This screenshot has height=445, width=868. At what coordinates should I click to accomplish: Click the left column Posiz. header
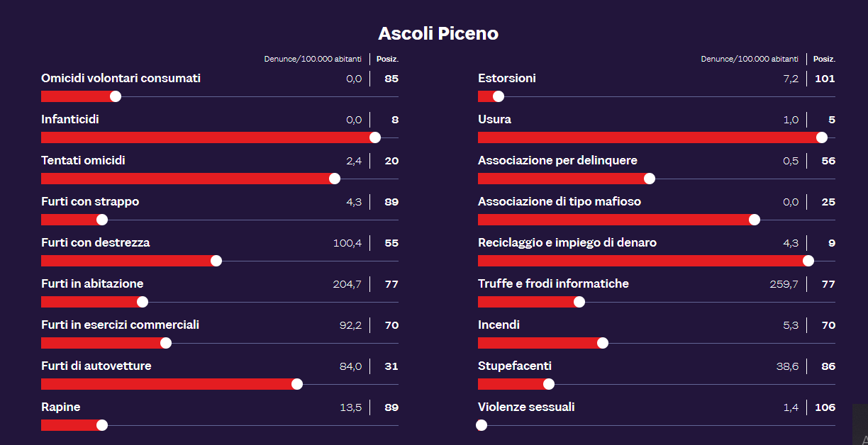[x=387, y=59]
